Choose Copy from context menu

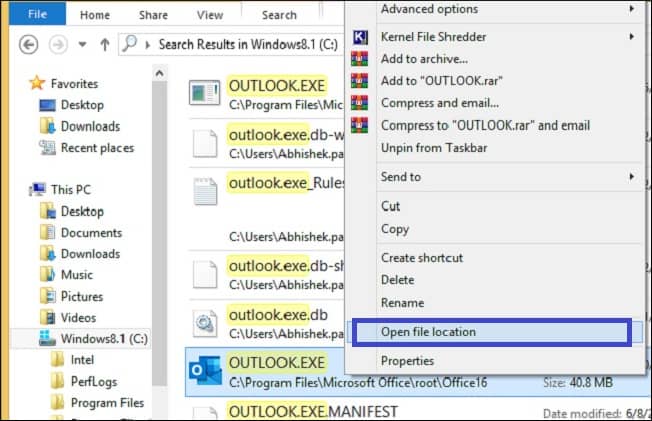pos(395,229)
